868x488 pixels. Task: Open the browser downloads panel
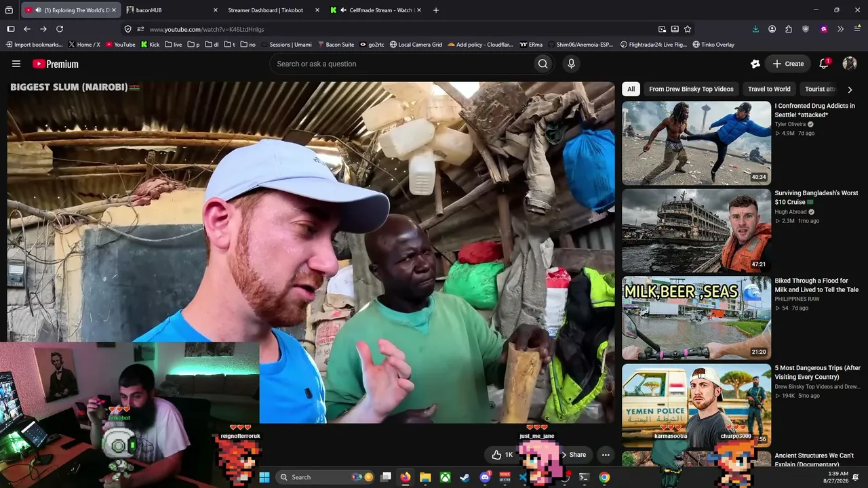755,29
